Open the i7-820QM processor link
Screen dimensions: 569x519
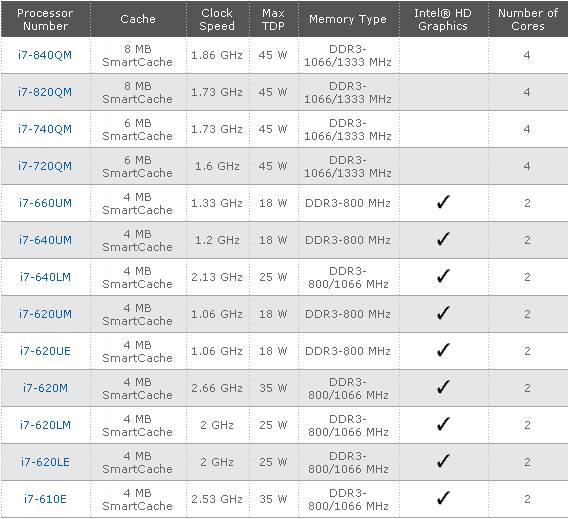pos(45,92)
